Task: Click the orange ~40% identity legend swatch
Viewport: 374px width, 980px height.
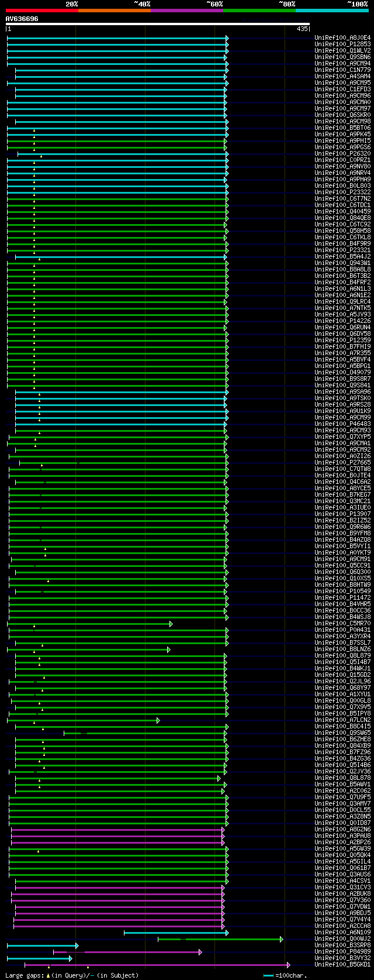Action: click(x=114, y=11)
